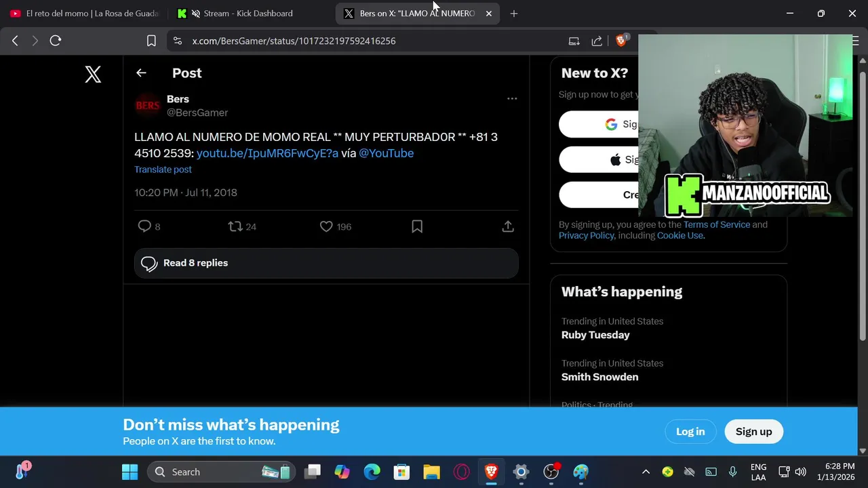Click ENG LAA language indicator

758,472
